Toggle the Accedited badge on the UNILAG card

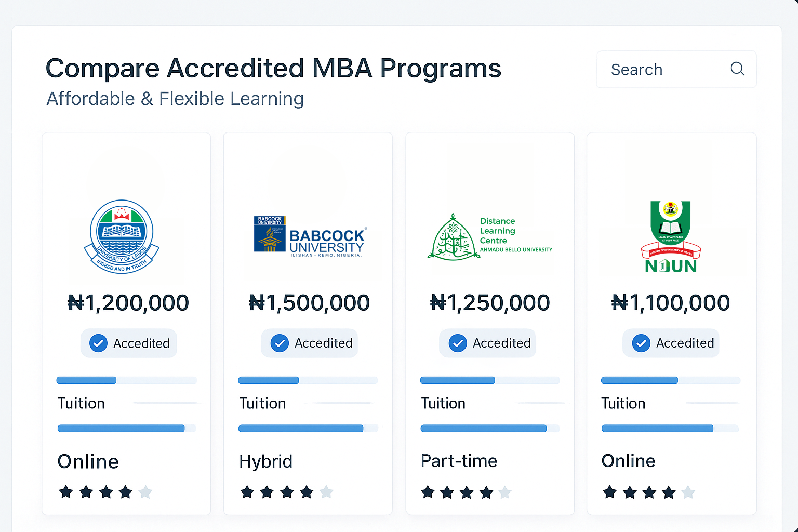point(128,343)
